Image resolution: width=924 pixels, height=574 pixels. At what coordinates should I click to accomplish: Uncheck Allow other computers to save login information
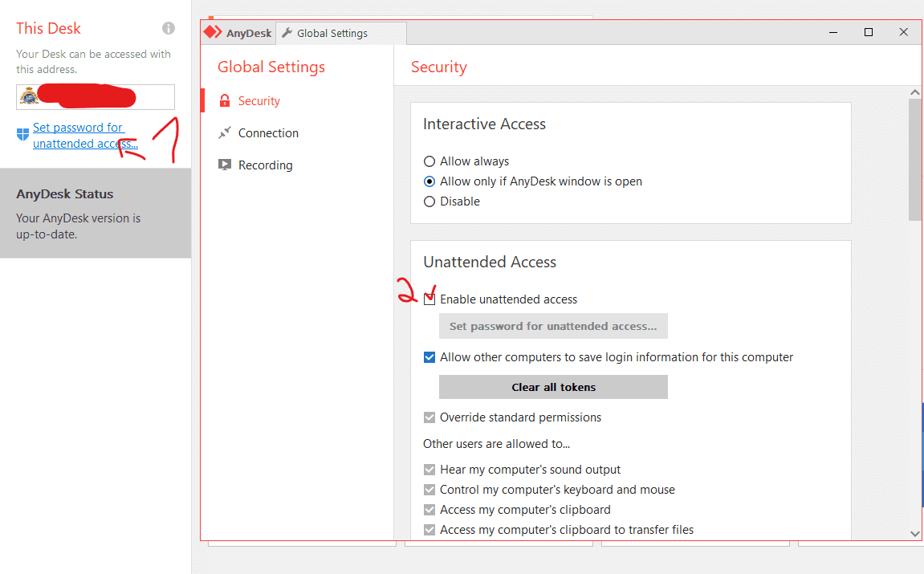pos(429,357)
